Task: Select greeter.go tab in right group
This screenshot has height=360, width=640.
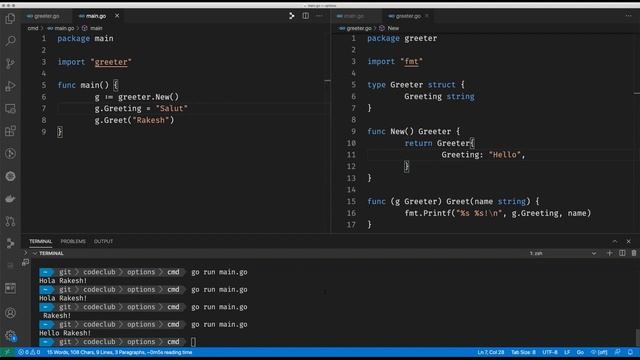Action: [x=408, y=16]
